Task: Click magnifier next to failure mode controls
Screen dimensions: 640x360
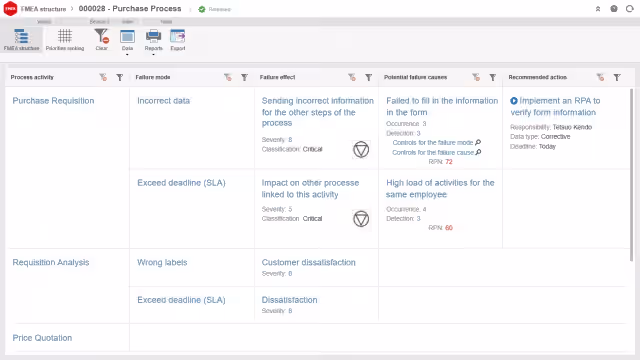Action: (478, 142)
